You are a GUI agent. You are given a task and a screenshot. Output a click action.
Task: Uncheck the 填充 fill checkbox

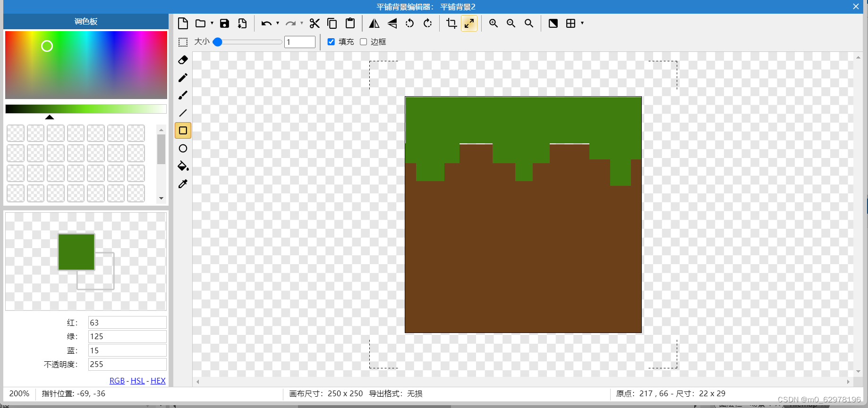331,42
